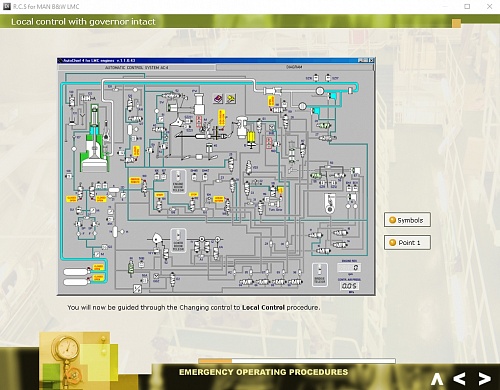The height and width of the screenshot is (390, 500).
Task: Switch to the Diagram tab
Action: [294, 67]
